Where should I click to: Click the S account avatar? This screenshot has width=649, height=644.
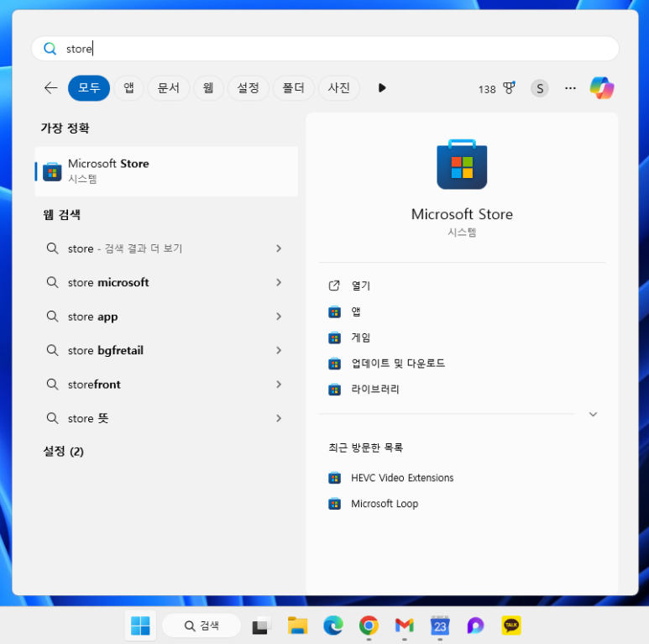point(539,88)
